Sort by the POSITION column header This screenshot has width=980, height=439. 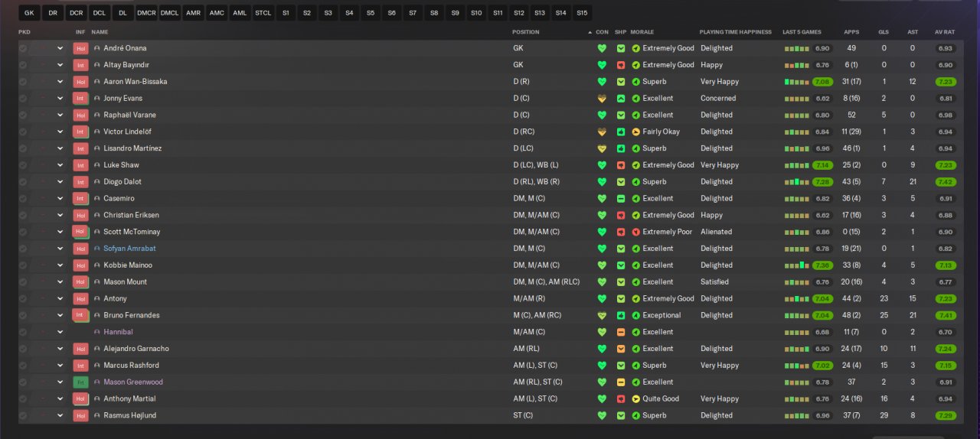[526, 32]
